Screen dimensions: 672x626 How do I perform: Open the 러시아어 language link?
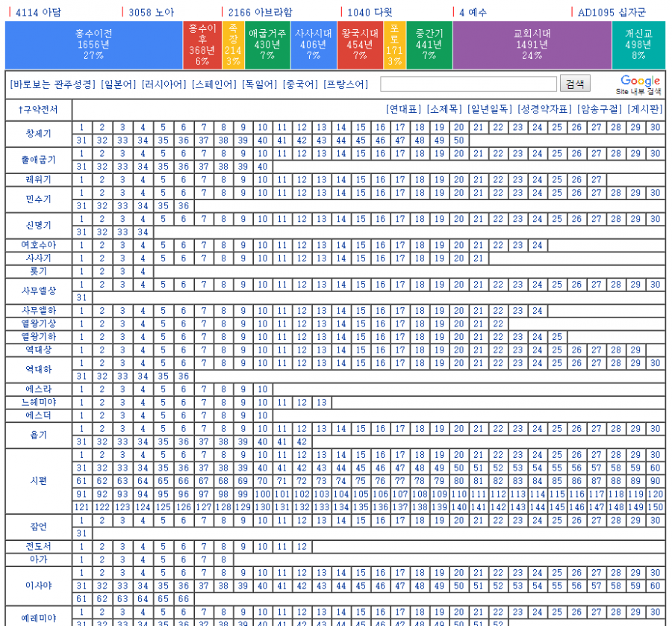164,84
